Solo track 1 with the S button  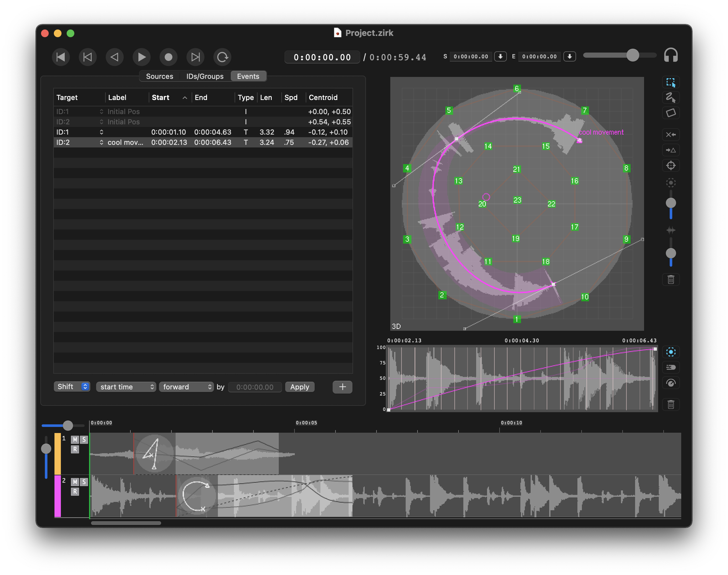(84, 440)
